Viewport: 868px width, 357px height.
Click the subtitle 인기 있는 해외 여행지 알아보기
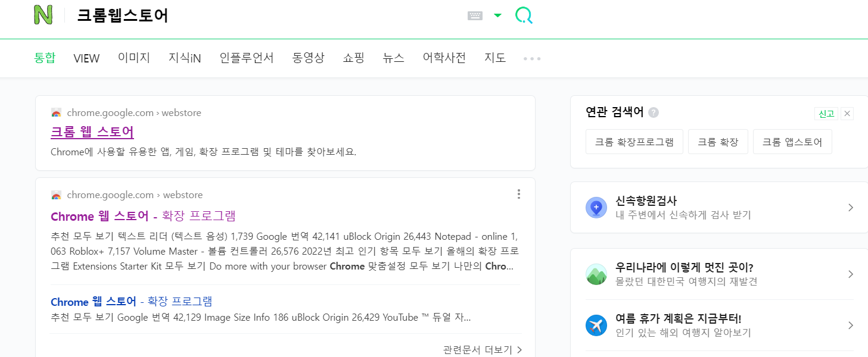(x=683, y=333)
